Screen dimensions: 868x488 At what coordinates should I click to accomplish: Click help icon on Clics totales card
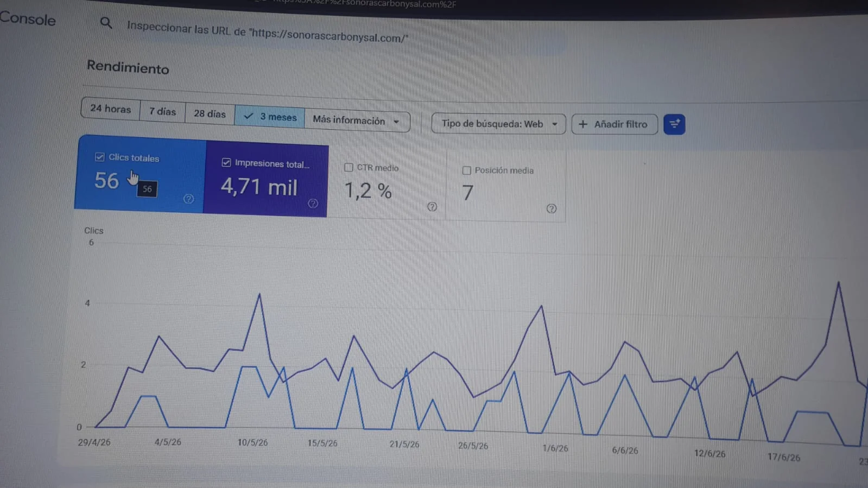[188, 199]
